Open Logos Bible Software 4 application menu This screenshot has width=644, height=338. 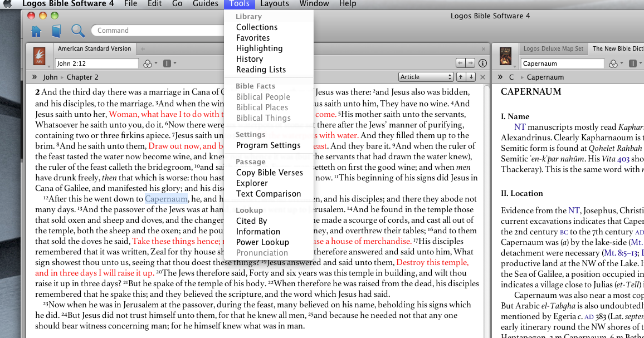pos(68,4)
